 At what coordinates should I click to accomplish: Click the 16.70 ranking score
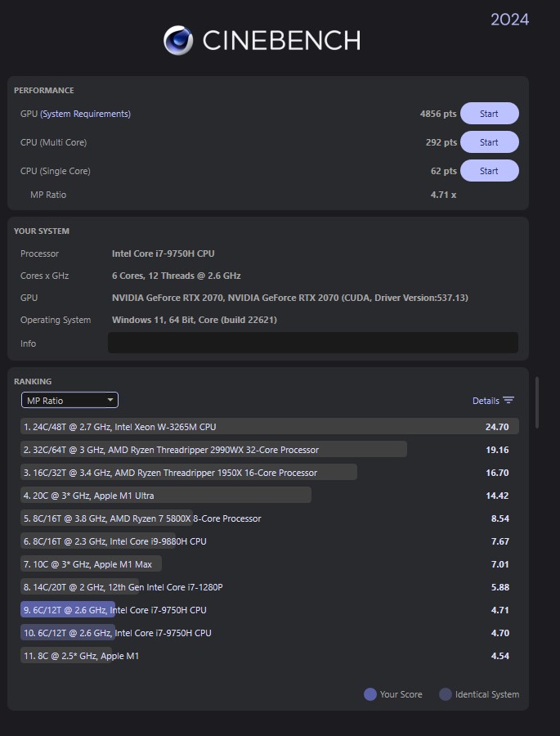pos(497,473)
